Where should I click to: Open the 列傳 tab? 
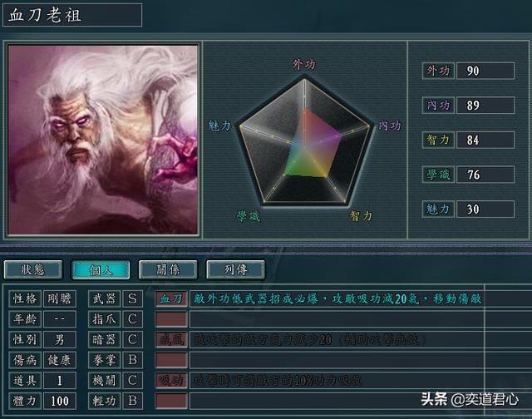236,269
